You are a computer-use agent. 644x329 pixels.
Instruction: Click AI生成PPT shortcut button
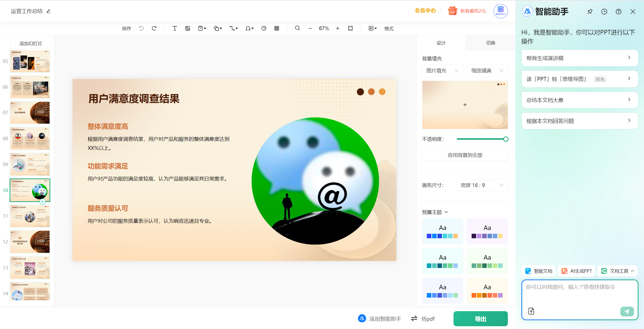577,271
